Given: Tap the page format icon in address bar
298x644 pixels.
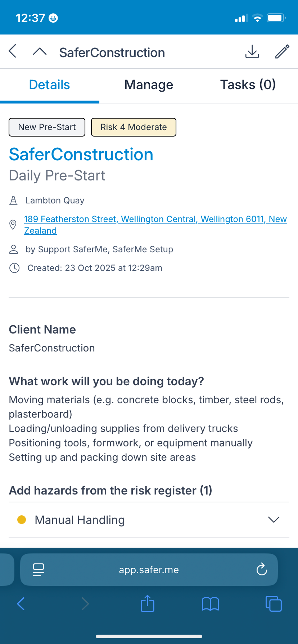Looking at the screenshot, I should click(x=38, y=570).
